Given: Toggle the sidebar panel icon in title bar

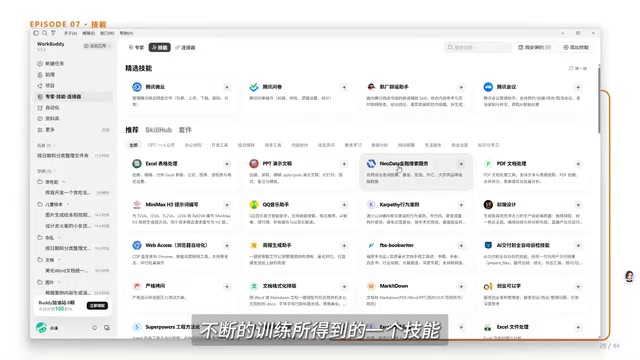Looking at the screenshot, I should [x=36, y=33].
